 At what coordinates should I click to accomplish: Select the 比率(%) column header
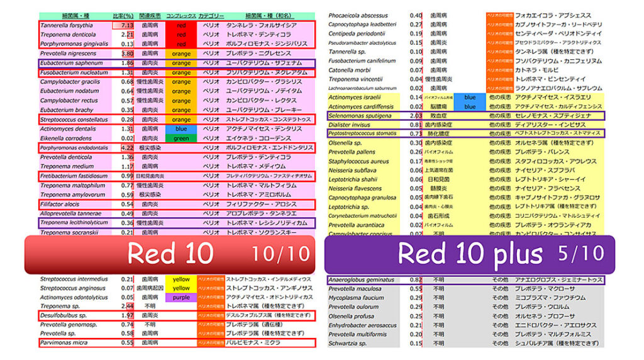click(123, 15)
